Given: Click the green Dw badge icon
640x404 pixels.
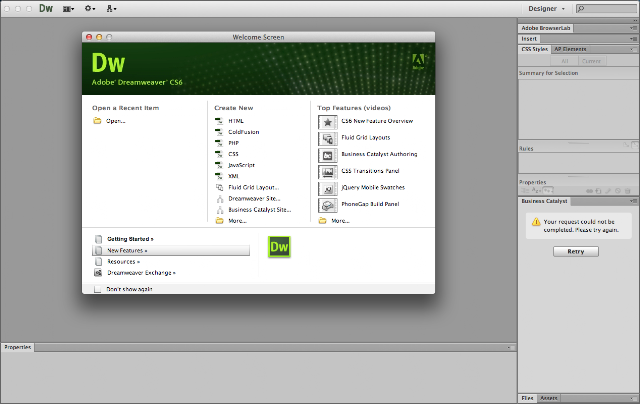Looking at the screenshot, I should 279,247.
